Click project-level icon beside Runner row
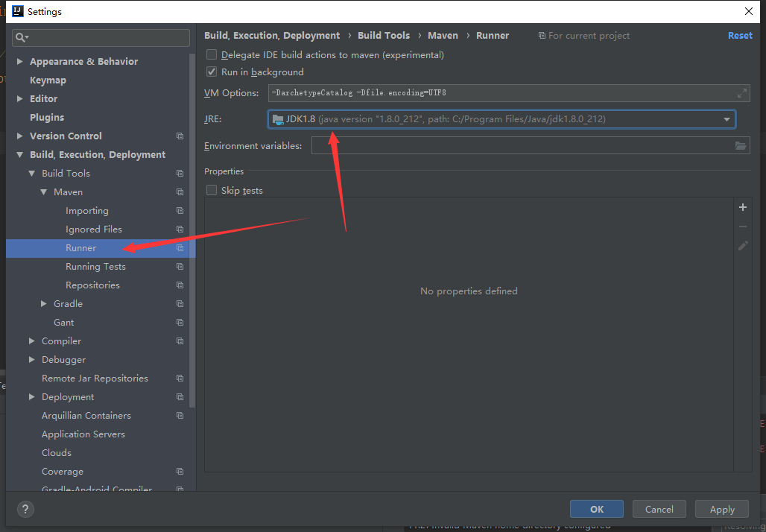This screenshot has height=532, width=766. click(x=180, y=247)
